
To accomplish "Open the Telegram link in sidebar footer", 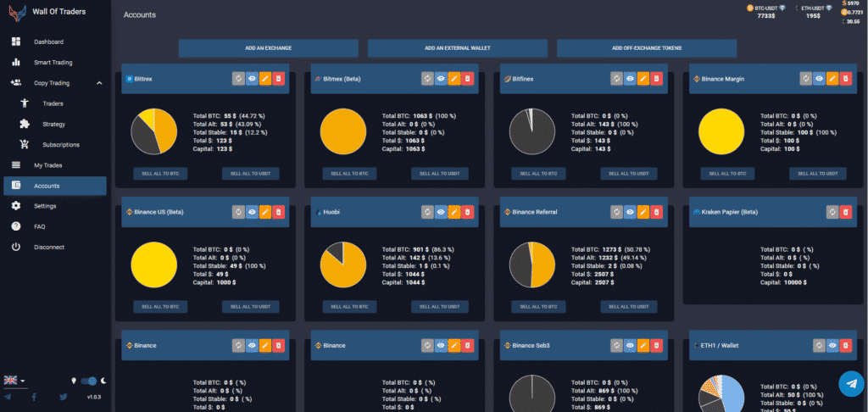I will [8, 397].
